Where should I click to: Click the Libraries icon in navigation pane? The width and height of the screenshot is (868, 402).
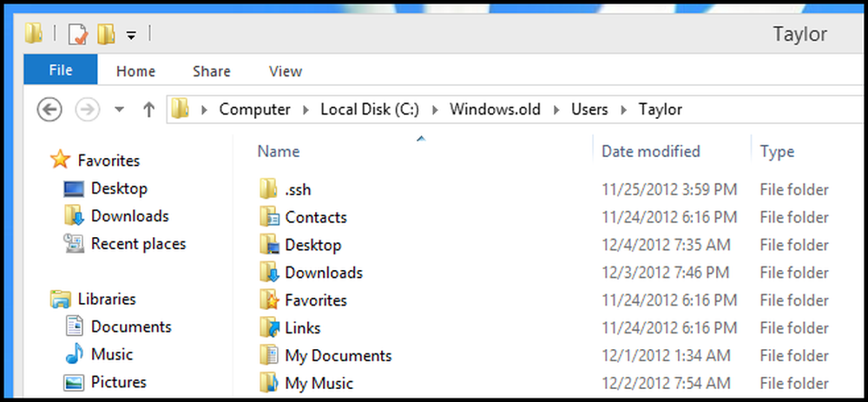pyautogui.click(x=61, y=299)
